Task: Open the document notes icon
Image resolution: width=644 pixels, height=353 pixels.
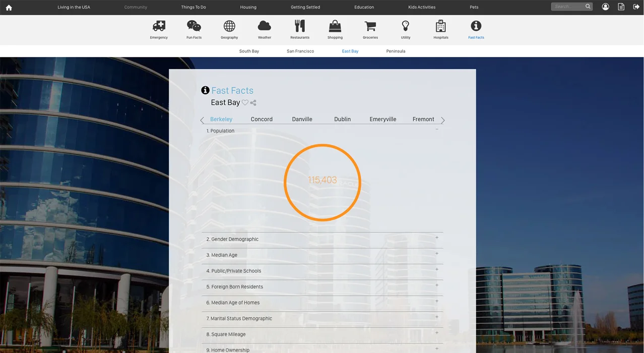Action: click(x=621, y=7)
